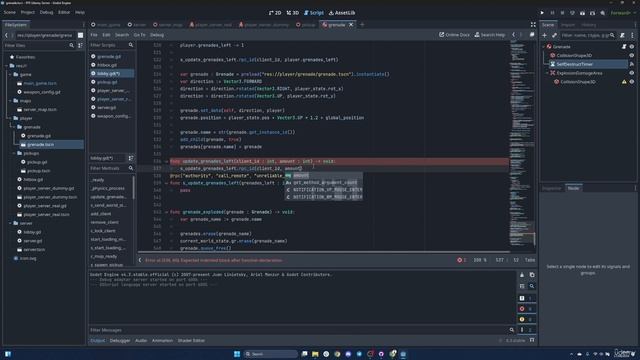Viewport: 640px width, 360px height.
Task: Open the History dock tab
Action: coord(589,25)
